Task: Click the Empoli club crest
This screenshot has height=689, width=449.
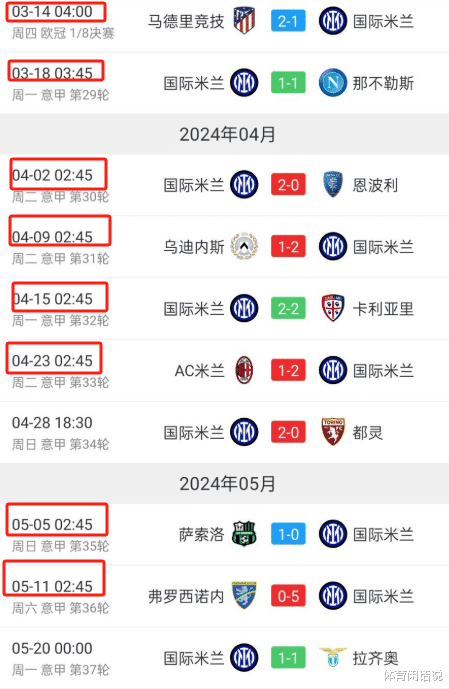Action: tap(333, 185)
